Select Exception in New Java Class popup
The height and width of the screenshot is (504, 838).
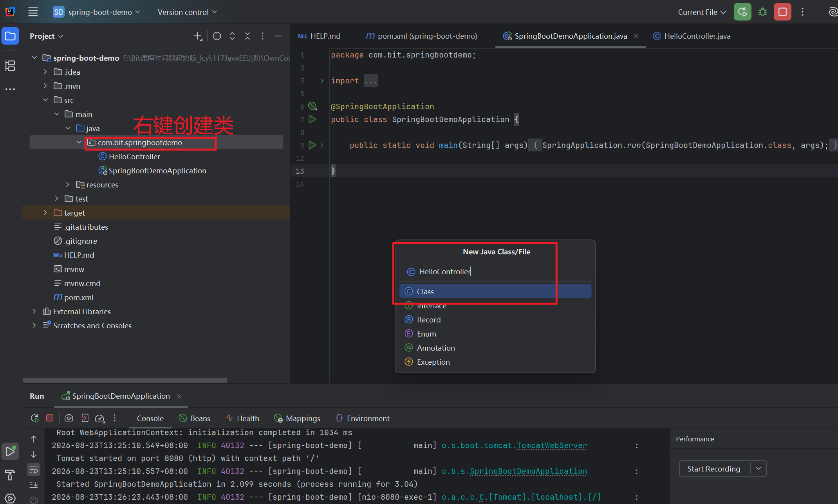(495, 362)
